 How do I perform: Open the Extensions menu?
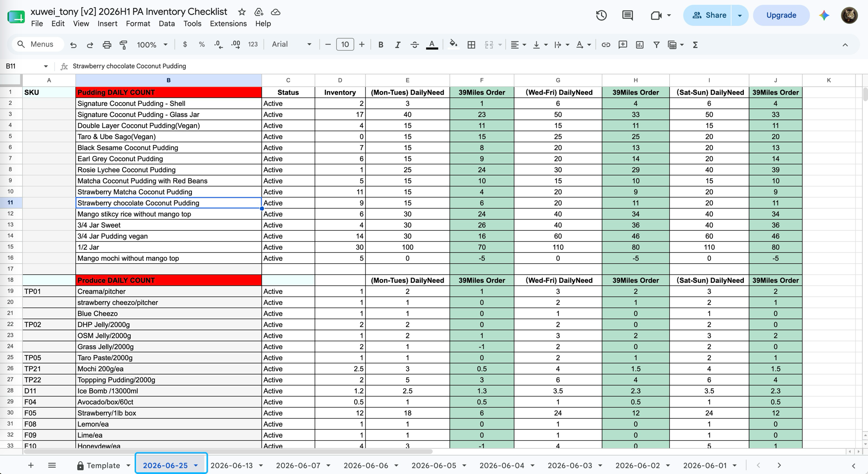click(x=228, y=23)
